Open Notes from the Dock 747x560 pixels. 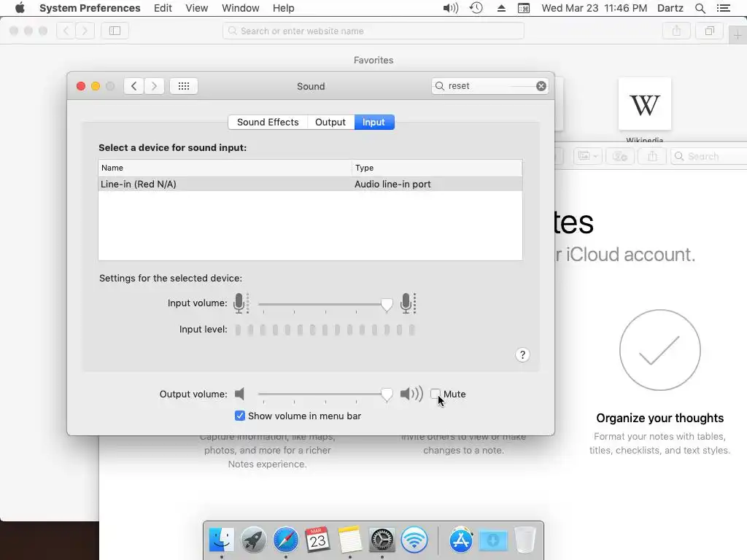(x=349, y=540)
